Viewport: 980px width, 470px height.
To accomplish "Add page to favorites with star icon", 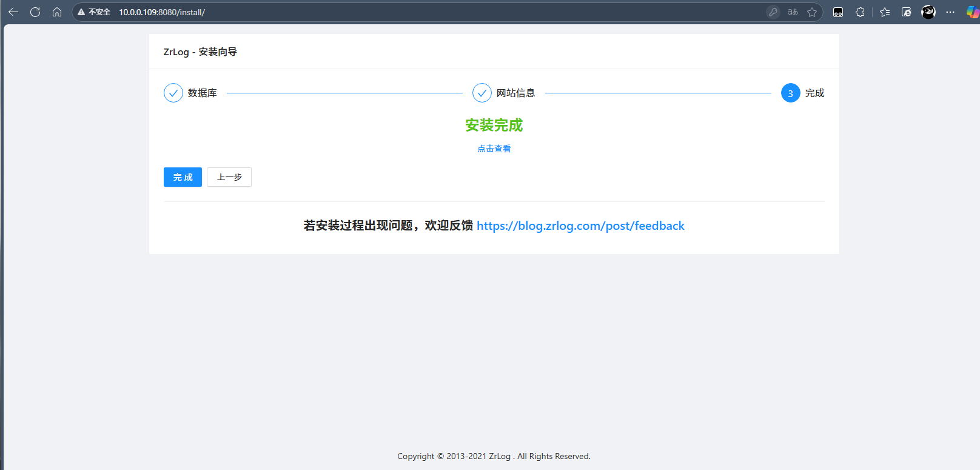I will point(812,12).
